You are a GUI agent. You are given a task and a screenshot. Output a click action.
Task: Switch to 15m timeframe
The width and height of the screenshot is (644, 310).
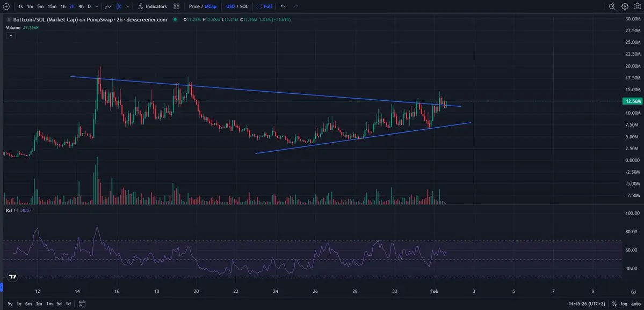[52, 6]
